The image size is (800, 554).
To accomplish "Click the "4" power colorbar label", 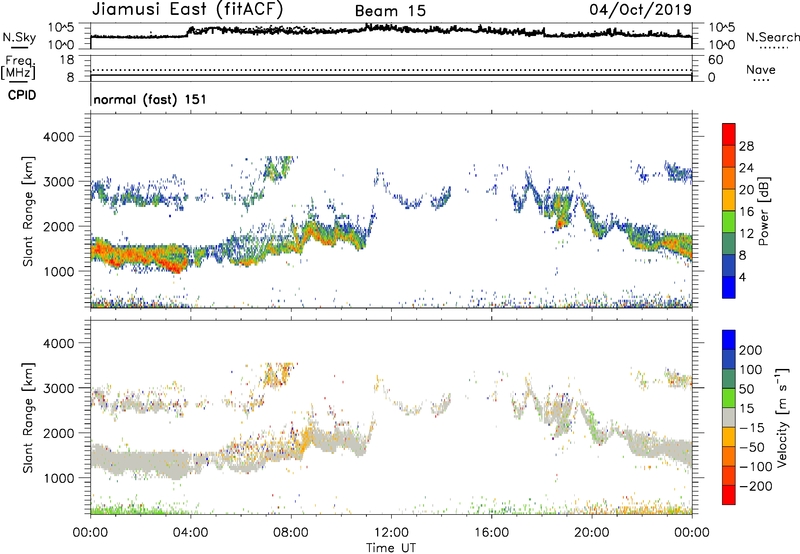I will [743, 277].
